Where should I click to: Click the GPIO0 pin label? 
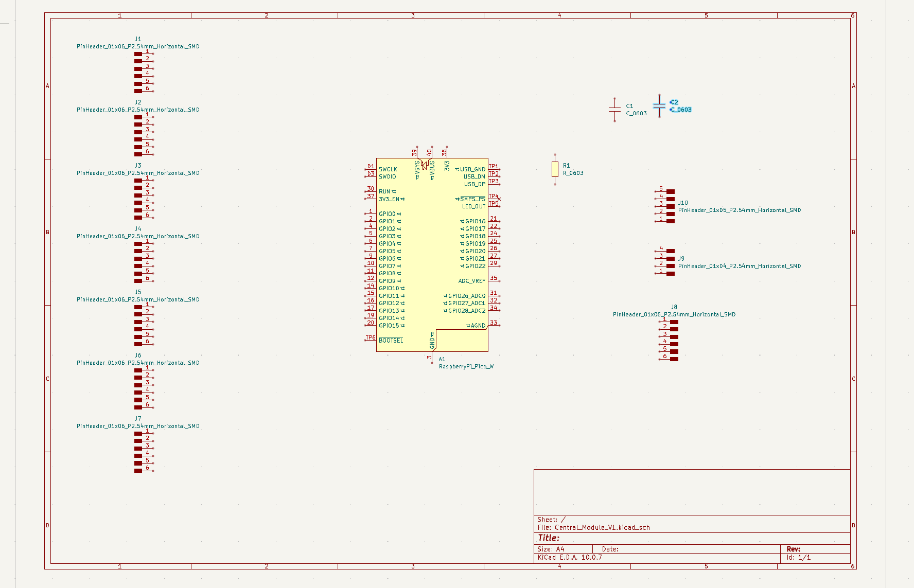(388, 214)
